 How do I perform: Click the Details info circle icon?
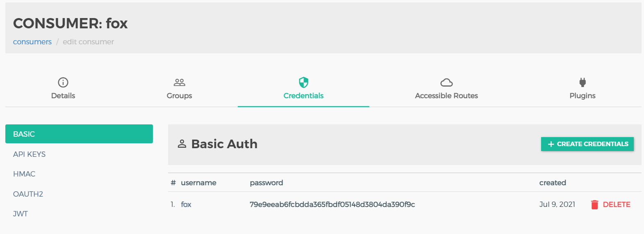(63, 83)
